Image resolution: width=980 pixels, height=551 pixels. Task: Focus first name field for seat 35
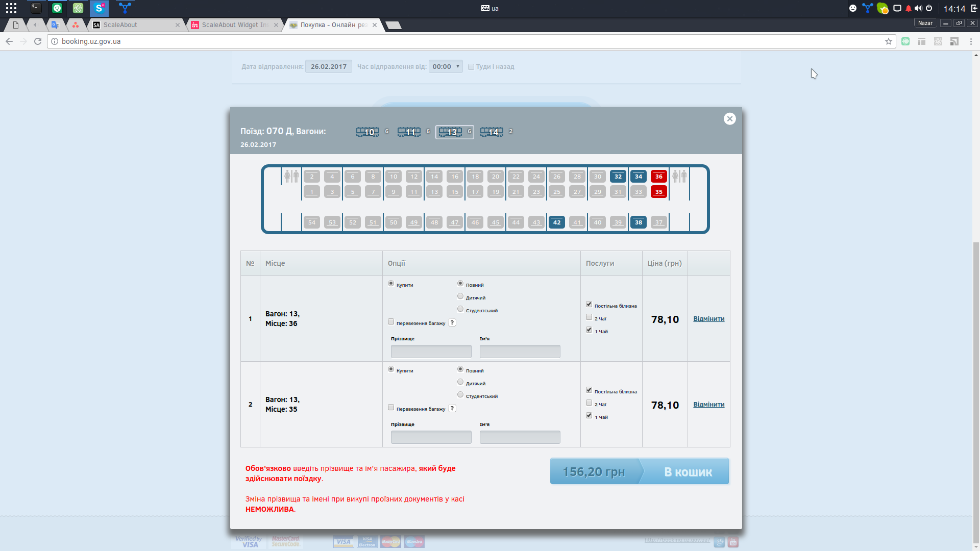point(520,437)
